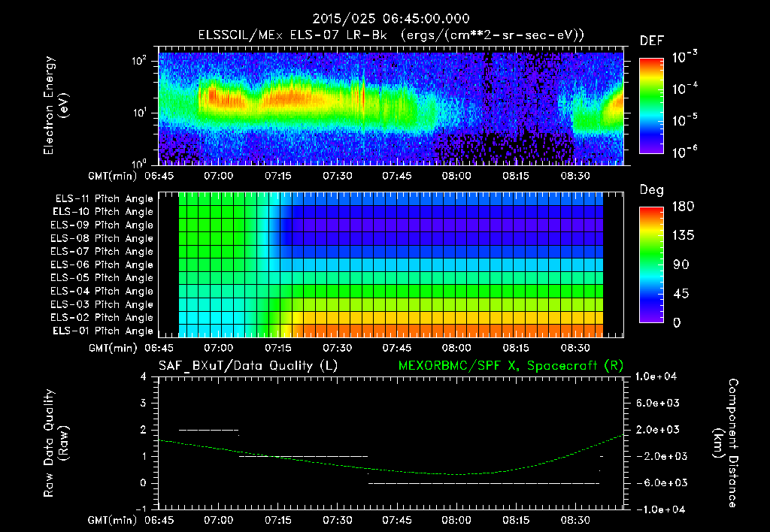
Task: Select the plot title '2015/025 06:45:00.000'
Action: 391,19
